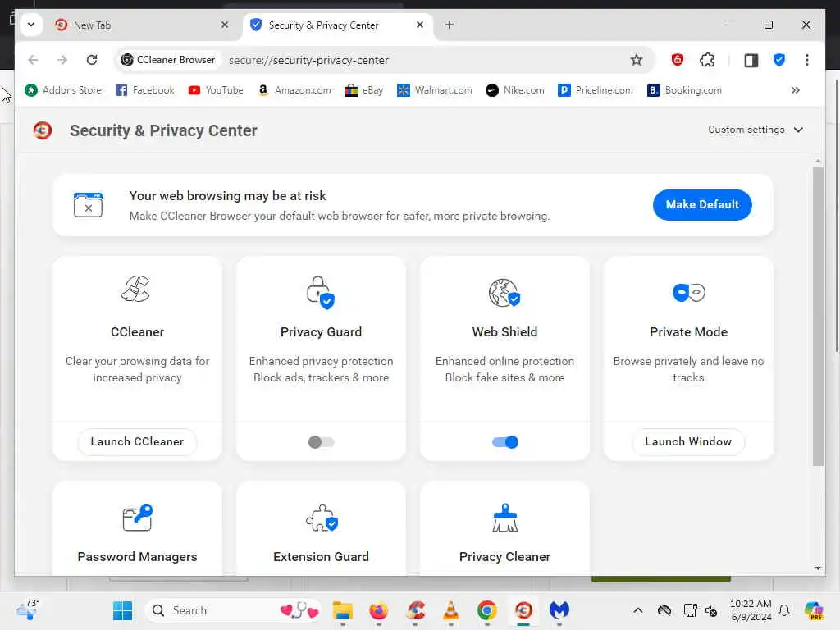This screenshot has width=840, height=630.
Task: Open the Addons Store bookmark
Action: click(x=62, y=90)
